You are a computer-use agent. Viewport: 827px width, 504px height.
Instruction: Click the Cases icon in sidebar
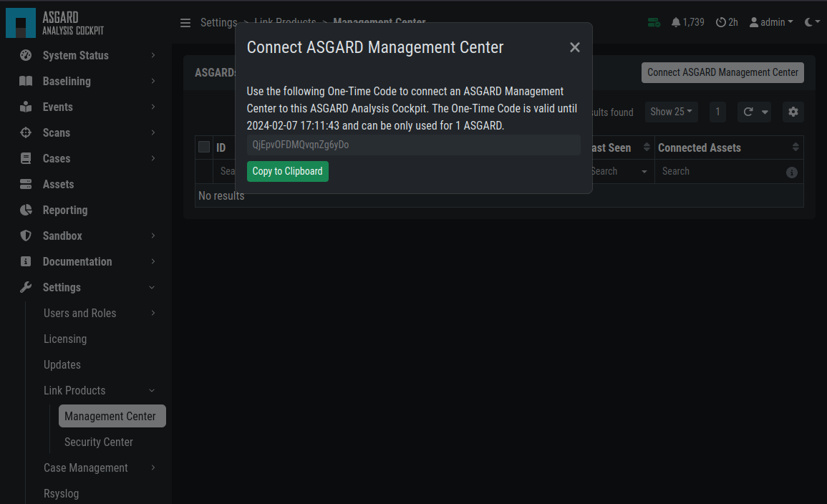click(x=25, y=159)
